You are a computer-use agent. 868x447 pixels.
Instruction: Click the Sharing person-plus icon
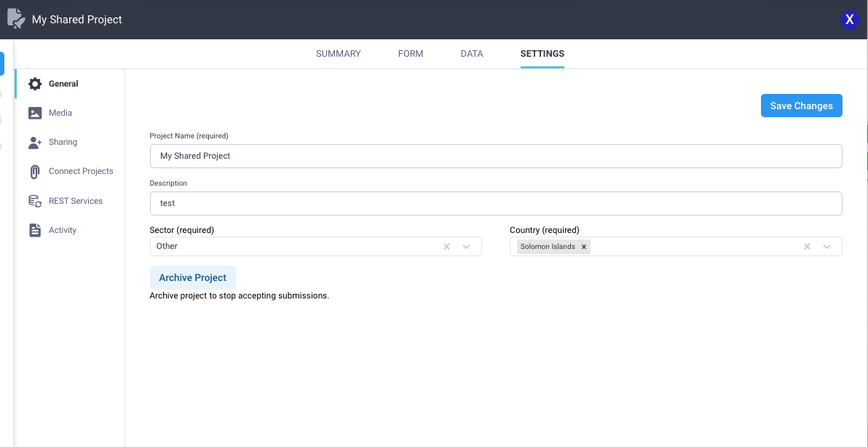tap(35, 143)
